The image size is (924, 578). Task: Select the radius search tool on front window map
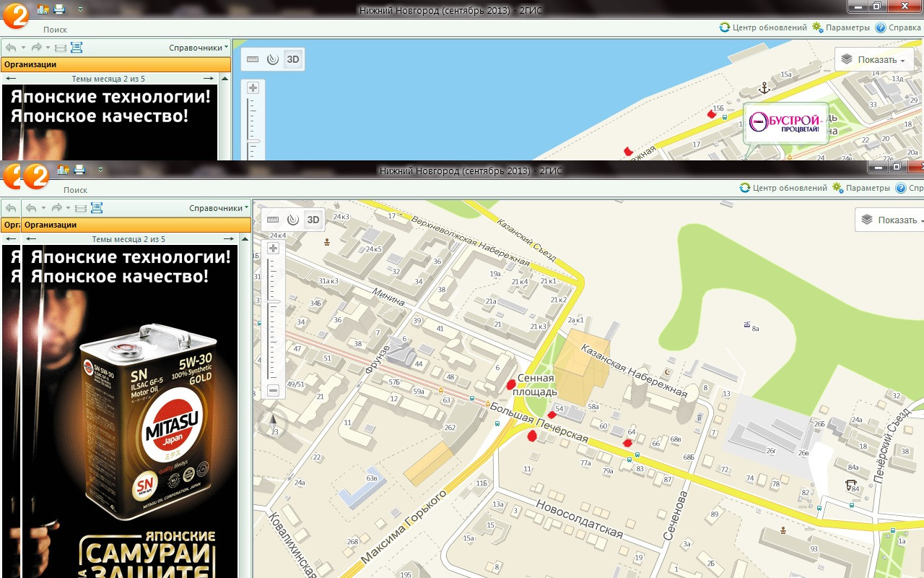292,220
